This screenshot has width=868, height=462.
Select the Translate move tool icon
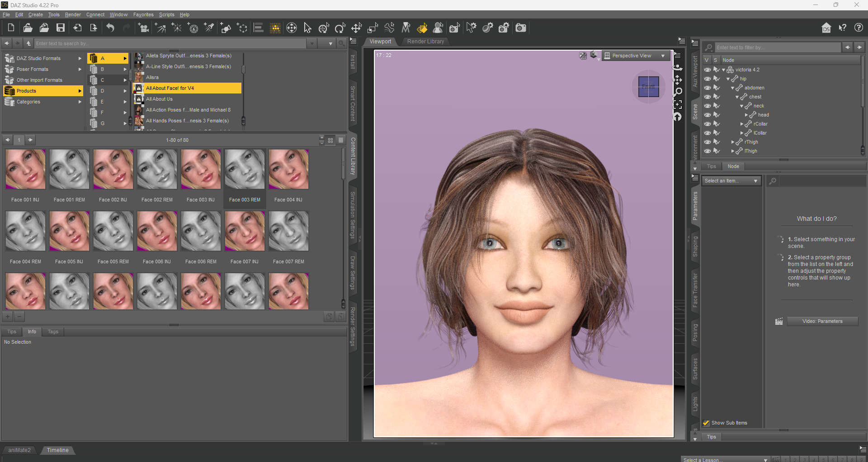pyautogui.click(x=356, y=28)
